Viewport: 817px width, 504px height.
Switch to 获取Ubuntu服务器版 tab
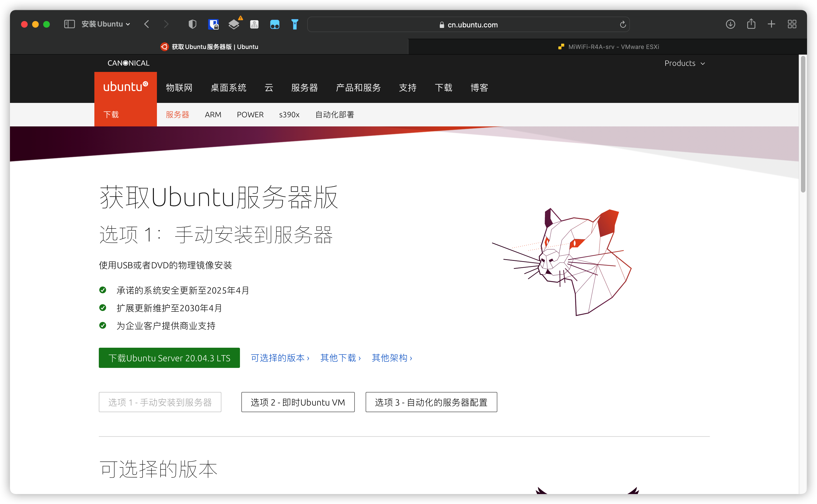209,47
